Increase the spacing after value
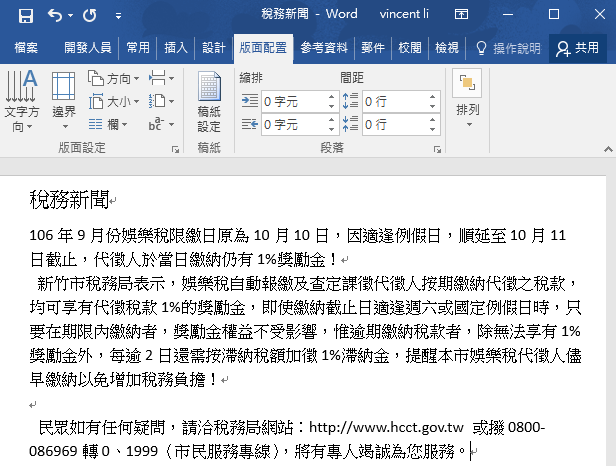This screenshot has height=466, width=616. (433, 120)
